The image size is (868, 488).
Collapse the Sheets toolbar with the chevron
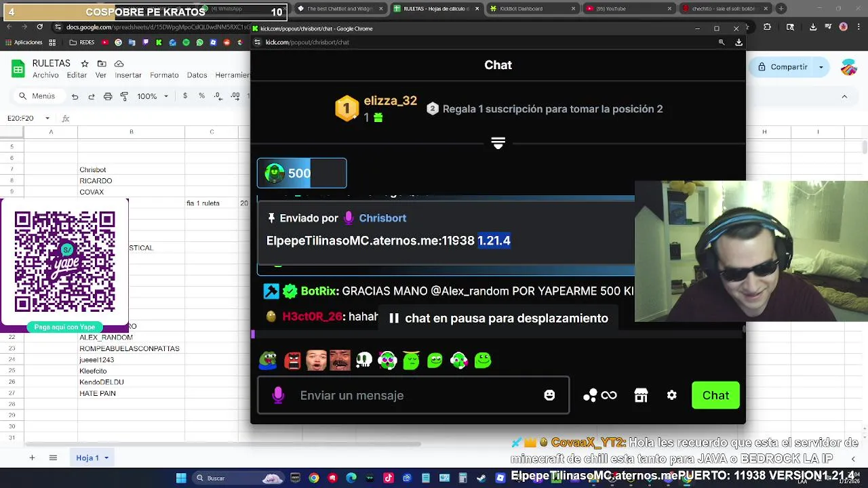point(844,96)
